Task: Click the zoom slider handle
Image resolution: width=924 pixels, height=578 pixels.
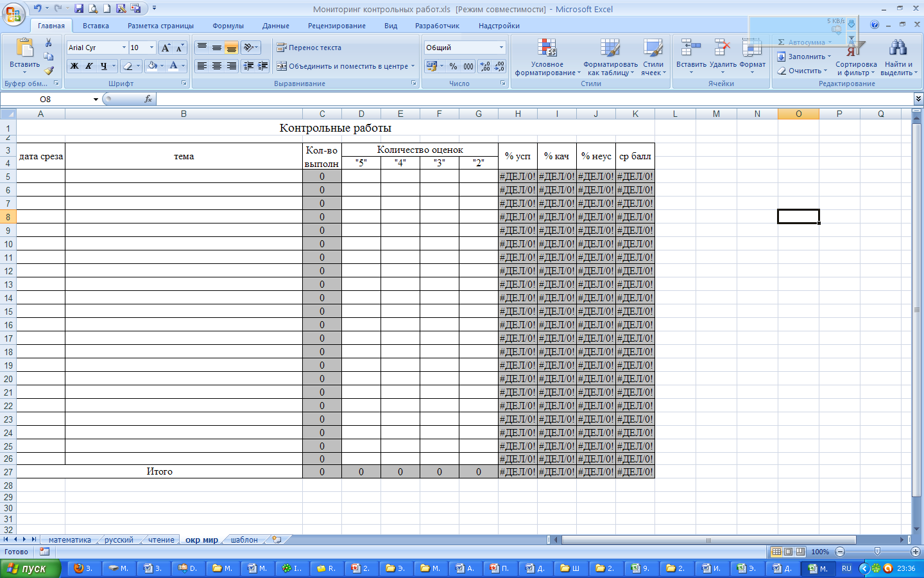Action: point(877,552)
